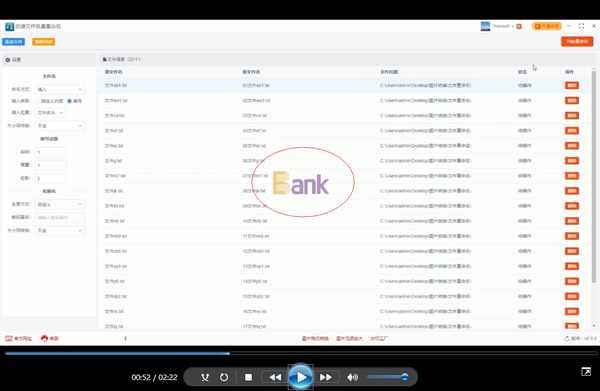Click the red 开始重命名 button
This screenshot has width=600, height=391.
(577, 41)
